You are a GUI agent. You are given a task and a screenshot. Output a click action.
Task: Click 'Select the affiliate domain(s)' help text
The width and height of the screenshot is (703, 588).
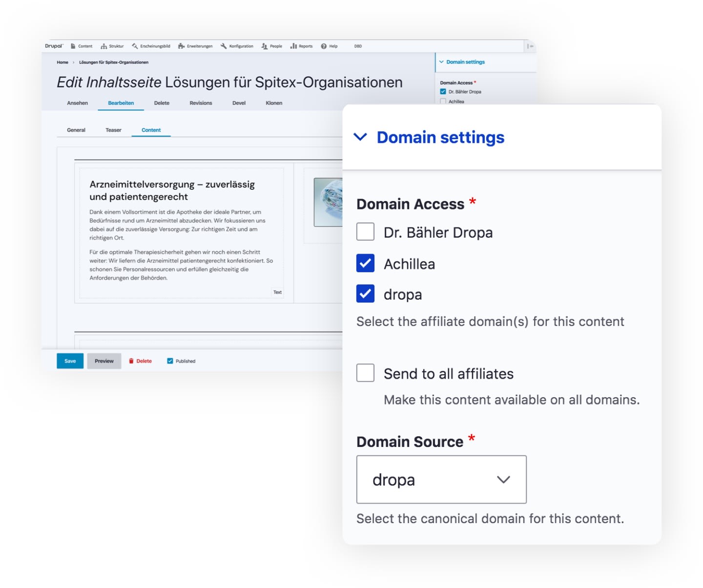click(x=490, y=322)
